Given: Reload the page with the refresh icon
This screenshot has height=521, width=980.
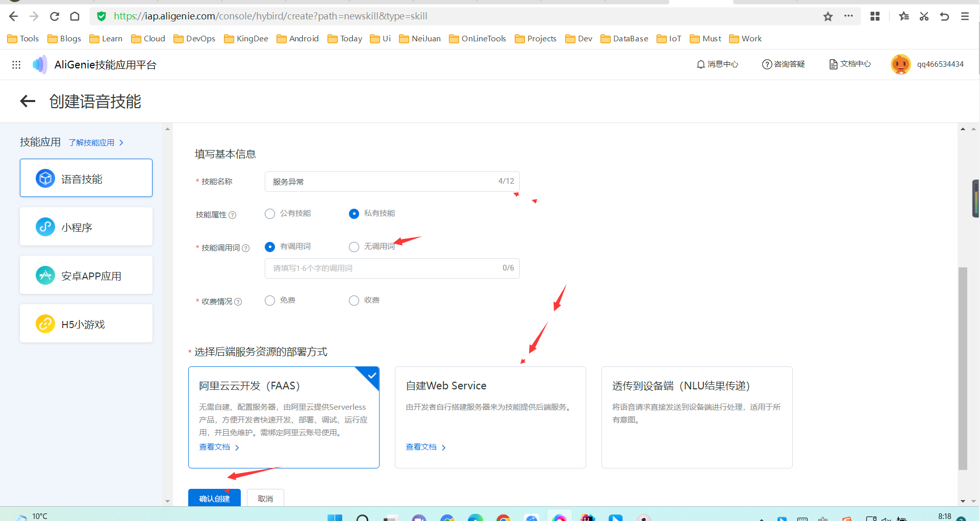Looking at the screenshot, I should click(x=55, y=16).
